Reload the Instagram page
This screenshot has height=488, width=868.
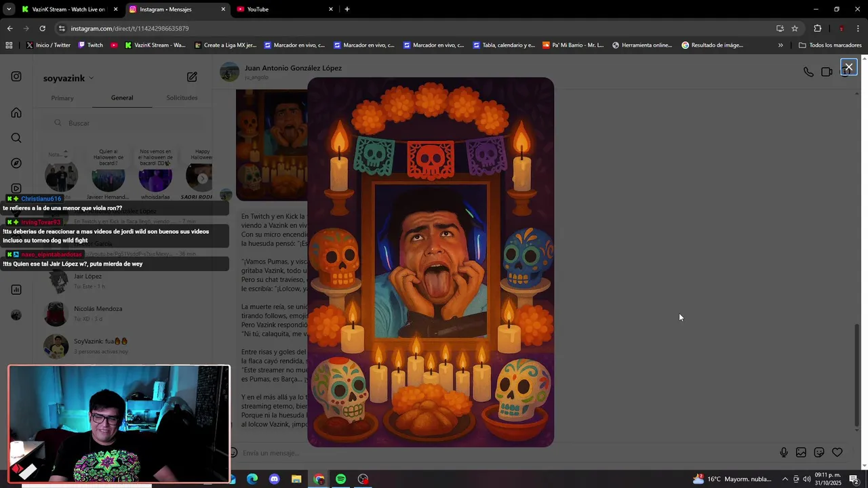tap(42, 28)
